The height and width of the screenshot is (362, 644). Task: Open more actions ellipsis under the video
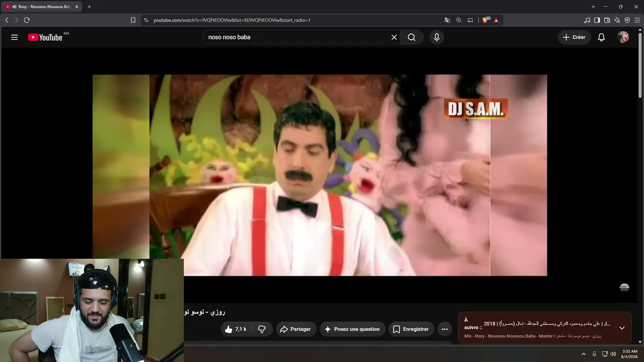click(445, 329)
